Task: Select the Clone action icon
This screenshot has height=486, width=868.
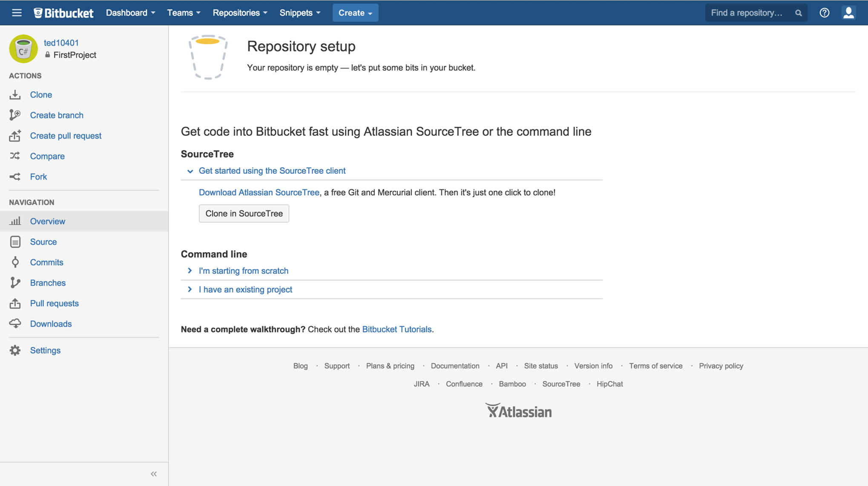Action: (15, 94)
